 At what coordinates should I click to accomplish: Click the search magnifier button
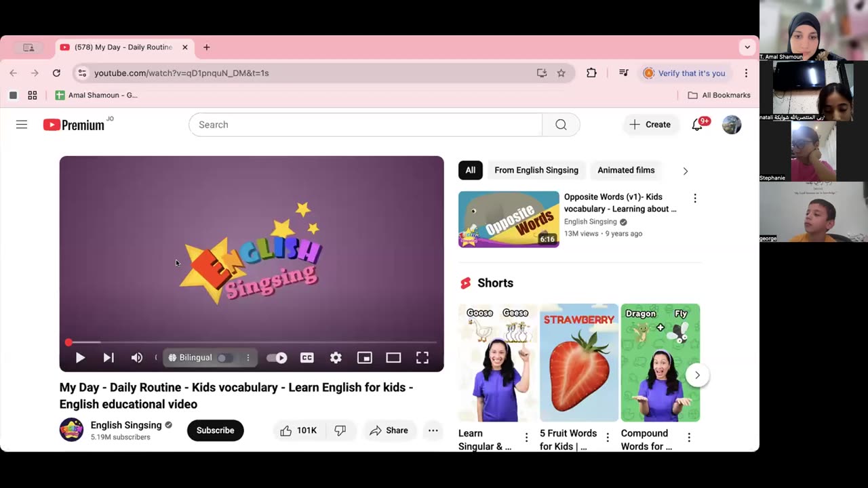pos(561,125)
